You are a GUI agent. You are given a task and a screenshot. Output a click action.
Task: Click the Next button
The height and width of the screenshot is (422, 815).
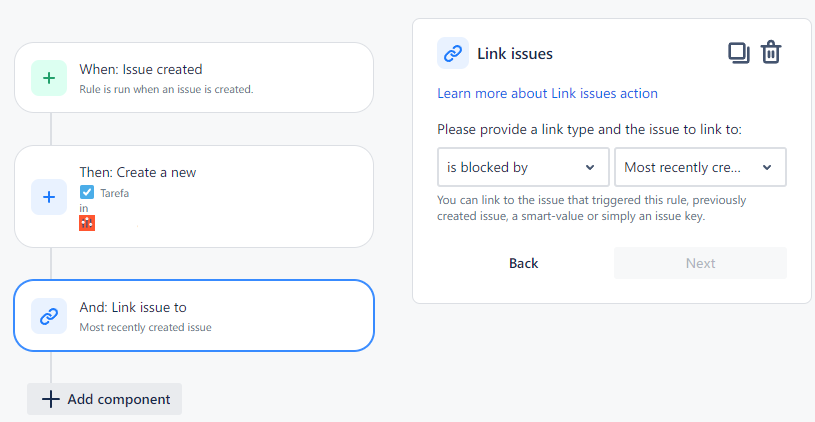pyautogui.click(x=700, y=263)
